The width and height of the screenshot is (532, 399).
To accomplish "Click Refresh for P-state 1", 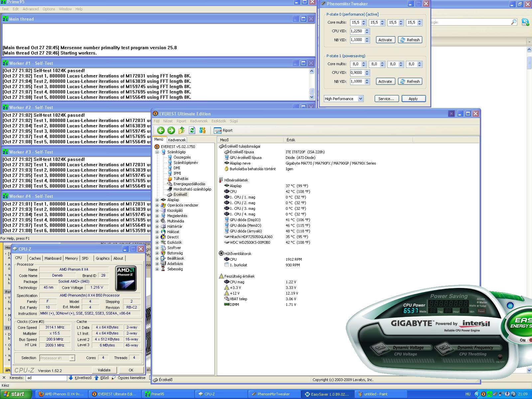I will [x=410, y=81].
